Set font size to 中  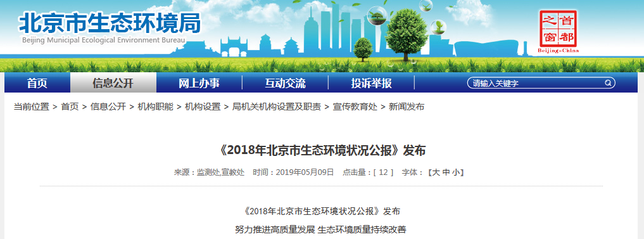(x=446, y=172)
